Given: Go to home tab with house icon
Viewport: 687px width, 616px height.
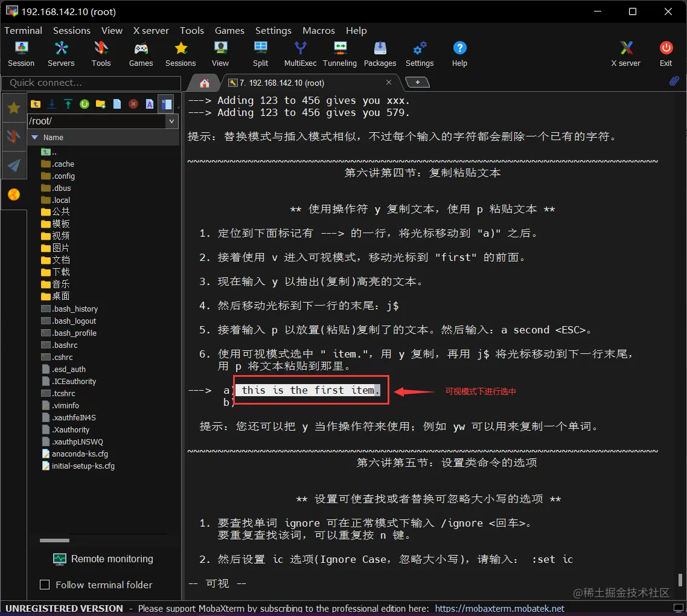Looking at the screenshot, I should tap(204, 83).
